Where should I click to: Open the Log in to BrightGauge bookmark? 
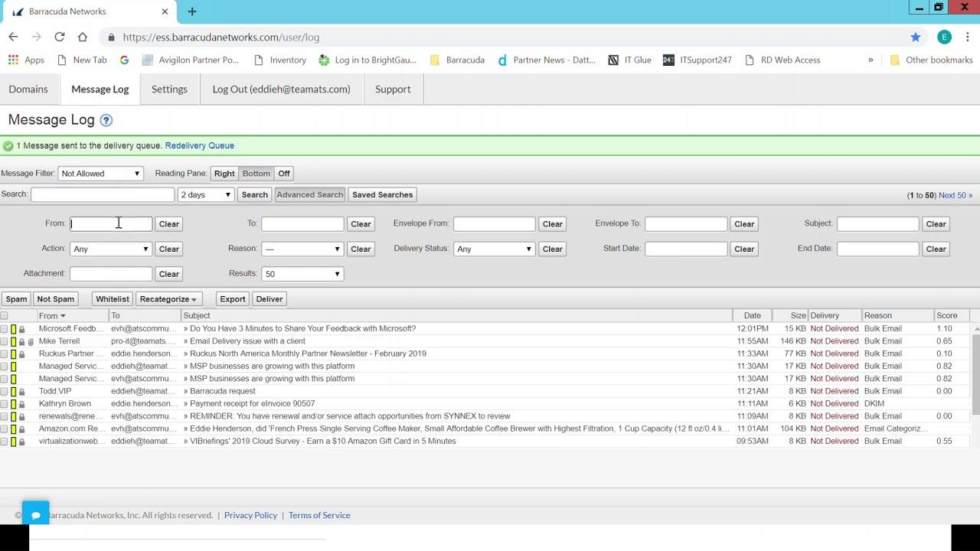click(x=367, y=60)
